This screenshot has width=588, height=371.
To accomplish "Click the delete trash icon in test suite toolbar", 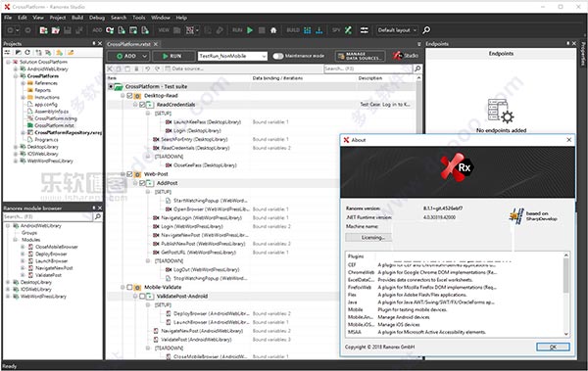I will coord(136,69).
